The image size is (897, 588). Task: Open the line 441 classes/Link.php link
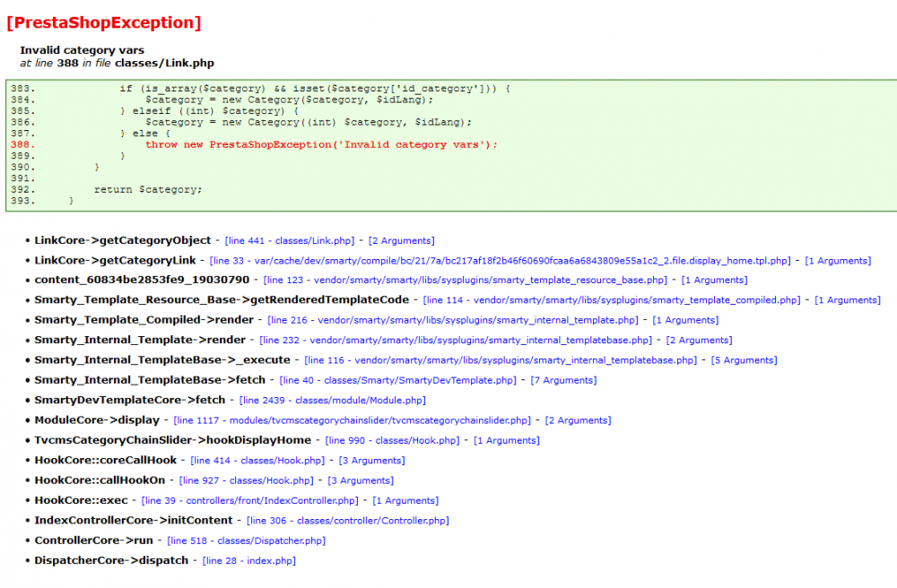pyautogui.click(x=290, y=240)
